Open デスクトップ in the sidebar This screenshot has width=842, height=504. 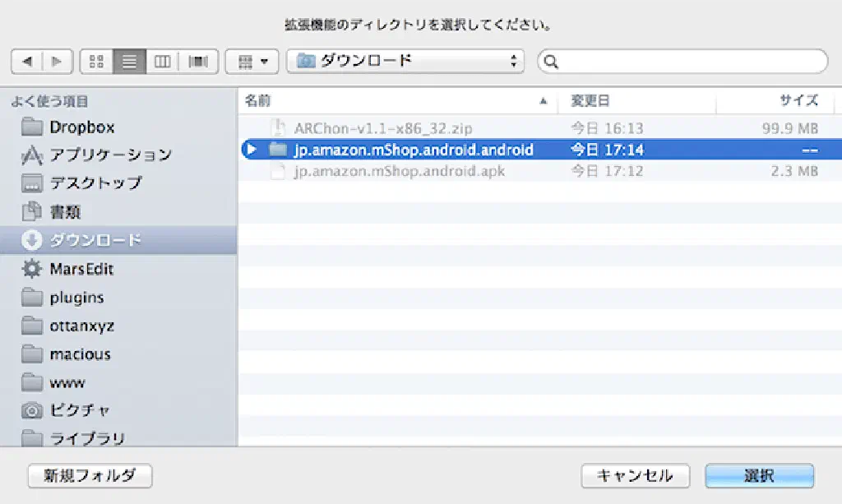95,183
